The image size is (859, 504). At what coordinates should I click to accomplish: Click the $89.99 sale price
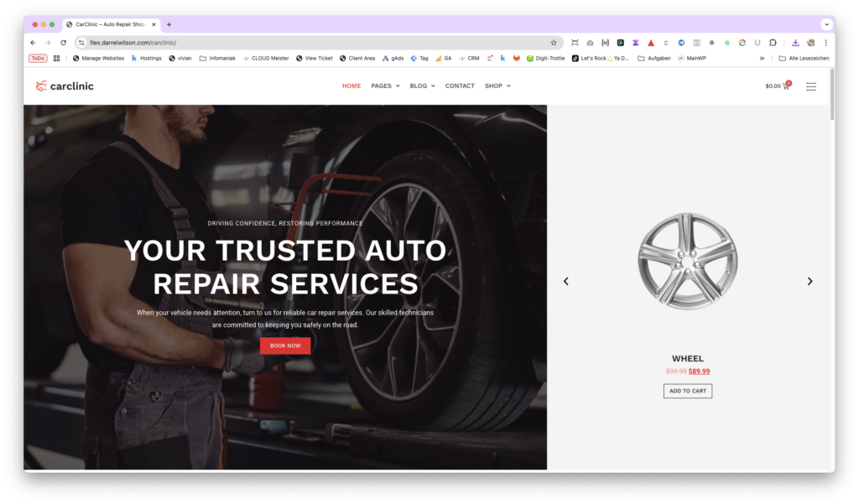click(x=699, y=372)
